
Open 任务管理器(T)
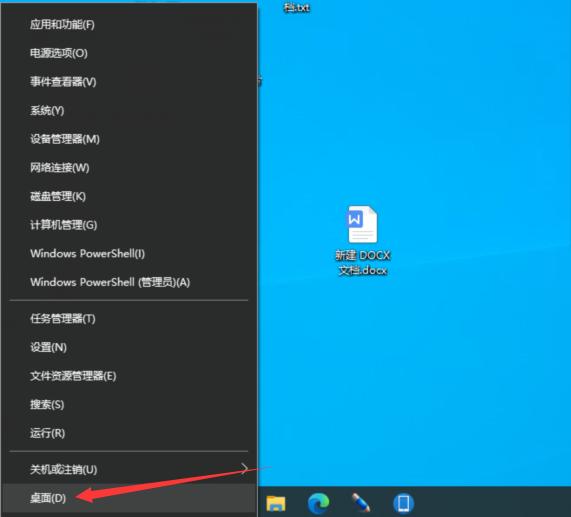click(x=129, y=319)
